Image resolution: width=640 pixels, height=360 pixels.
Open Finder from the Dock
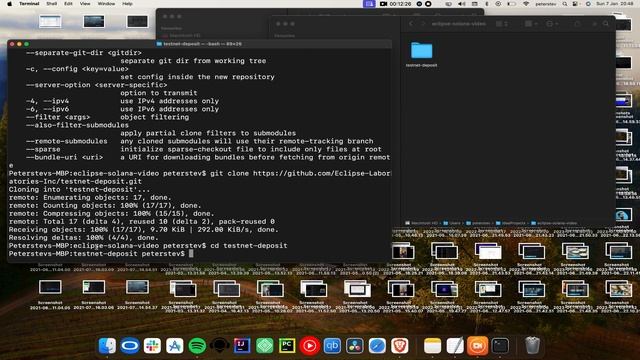107,346
